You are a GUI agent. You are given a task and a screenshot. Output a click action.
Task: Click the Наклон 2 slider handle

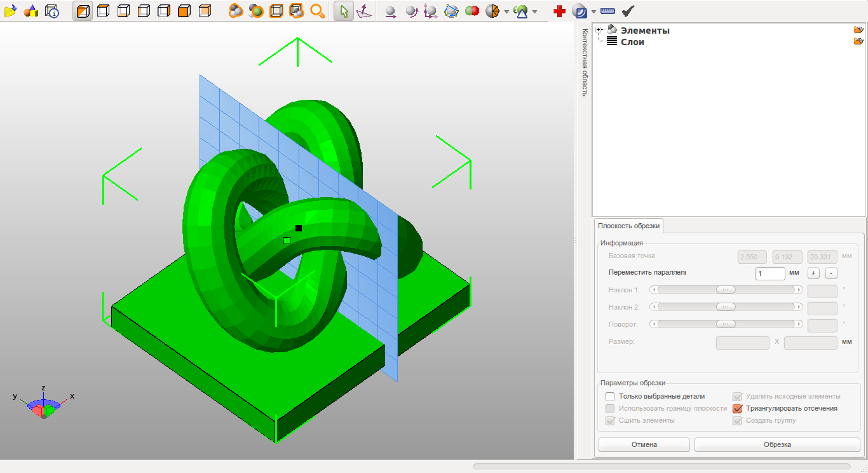(725, 307)
